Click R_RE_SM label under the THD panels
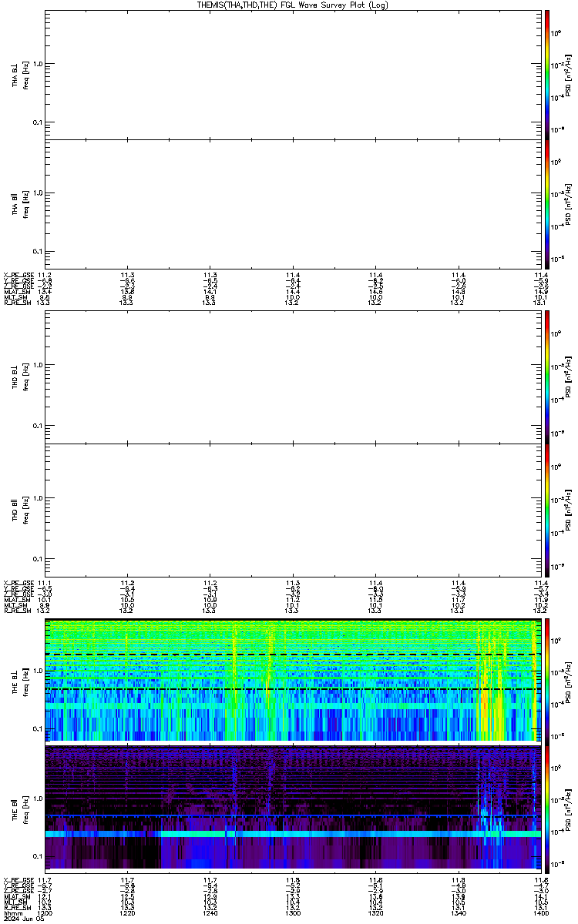This screenshot has height=924, width=578. point(17,611)
